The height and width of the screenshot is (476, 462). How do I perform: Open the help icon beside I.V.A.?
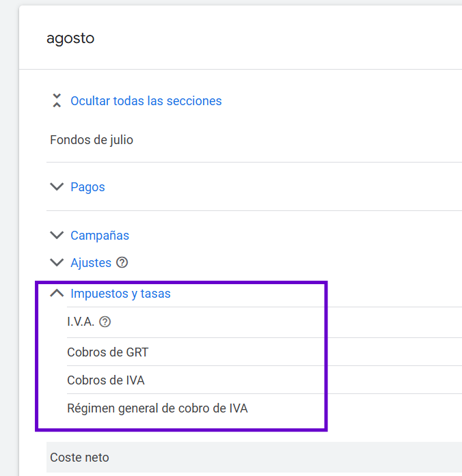[105, 322]
